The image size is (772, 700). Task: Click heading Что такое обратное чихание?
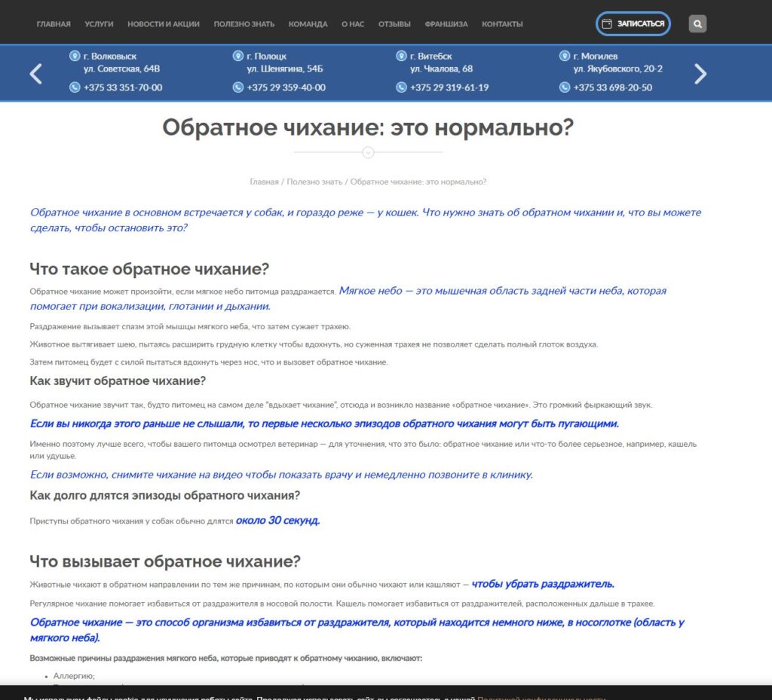149,269
